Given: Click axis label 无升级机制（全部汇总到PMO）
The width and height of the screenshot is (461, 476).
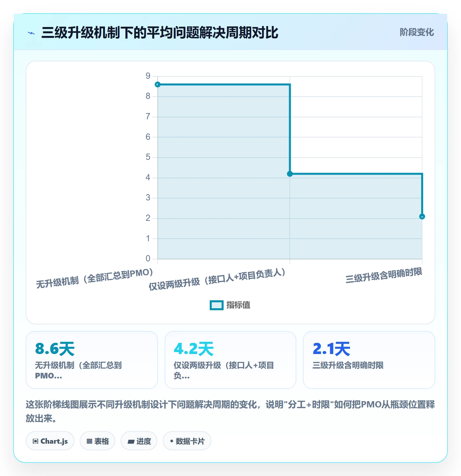Looking at the screenshot, I should coord(95,279).
